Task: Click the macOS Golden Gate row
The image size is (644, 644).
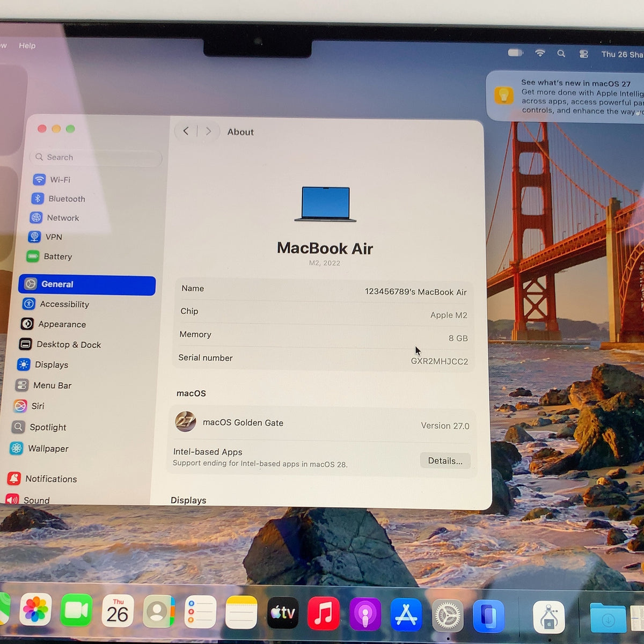Action: point(323,423)
